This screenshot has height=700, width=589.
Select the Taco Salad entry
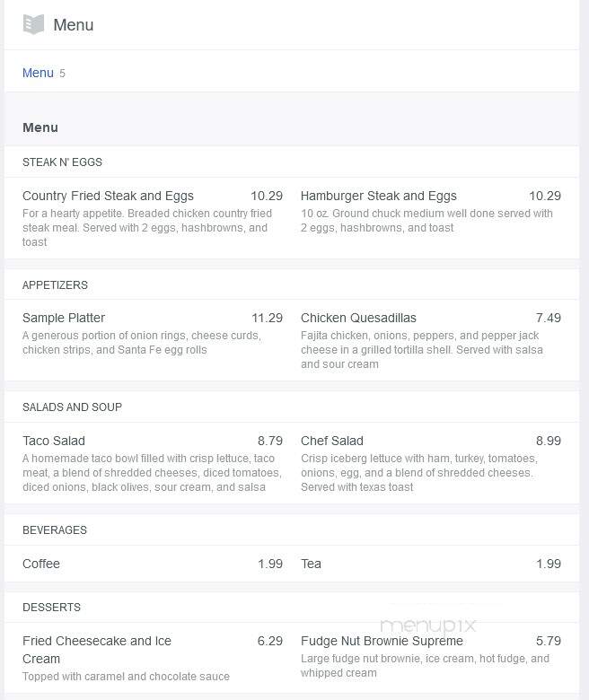(54, 441)
